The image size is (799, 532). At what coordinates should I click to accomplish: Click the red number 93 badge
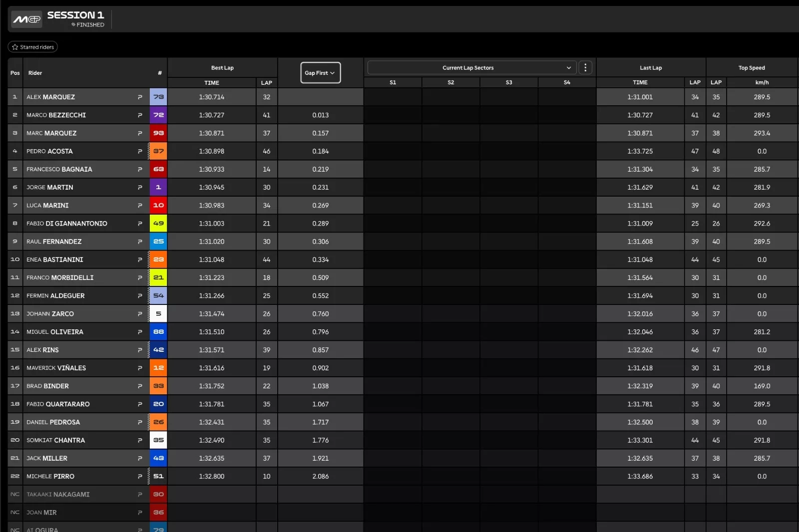[158, 133]
